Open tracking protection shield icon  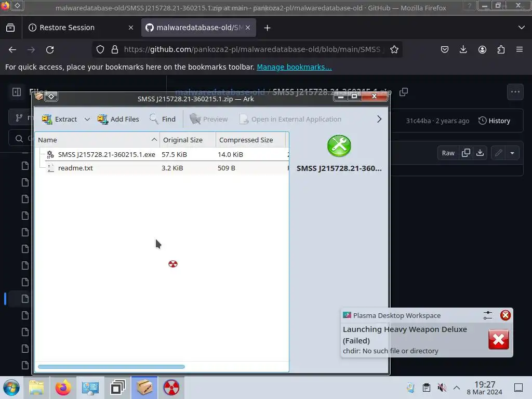click(x=100, y=49)
